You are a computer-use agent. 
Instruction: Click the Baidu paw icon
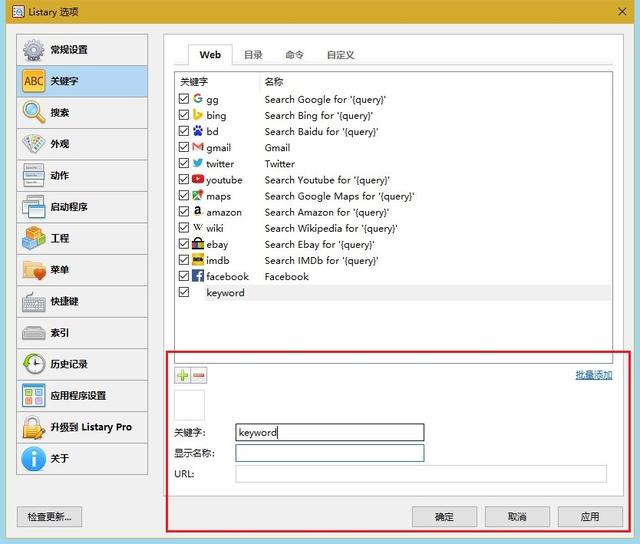click(x=198, y=131)
